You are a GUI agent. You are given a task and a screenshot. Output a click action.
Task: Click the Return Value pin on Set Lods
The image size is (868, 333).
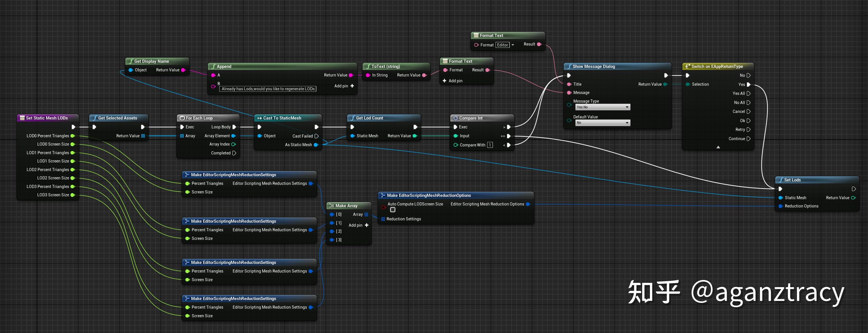pyautogui.click(x=853, y=198)
